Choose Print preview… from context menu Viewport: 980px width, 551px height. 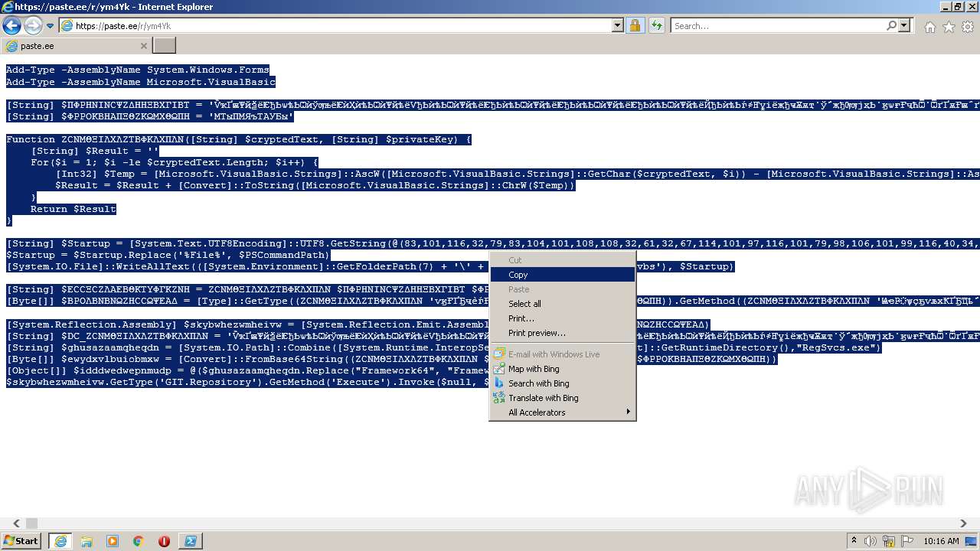pos(563,333)
